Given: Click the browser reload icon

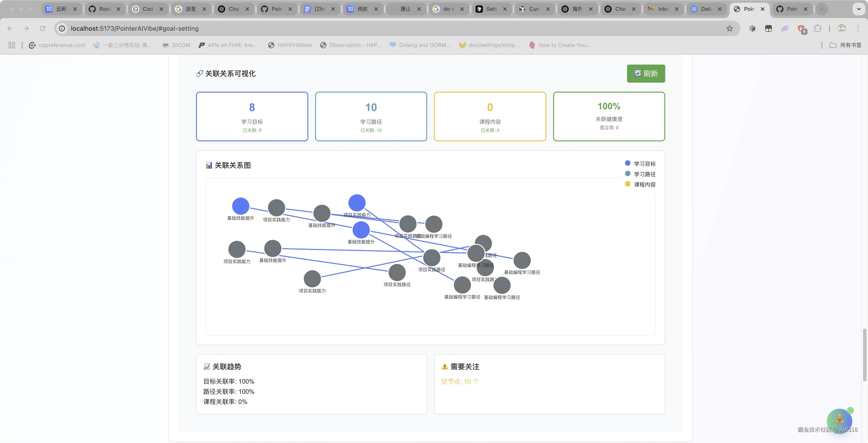Looking at the screenshot, I should (x=42, y=29).
